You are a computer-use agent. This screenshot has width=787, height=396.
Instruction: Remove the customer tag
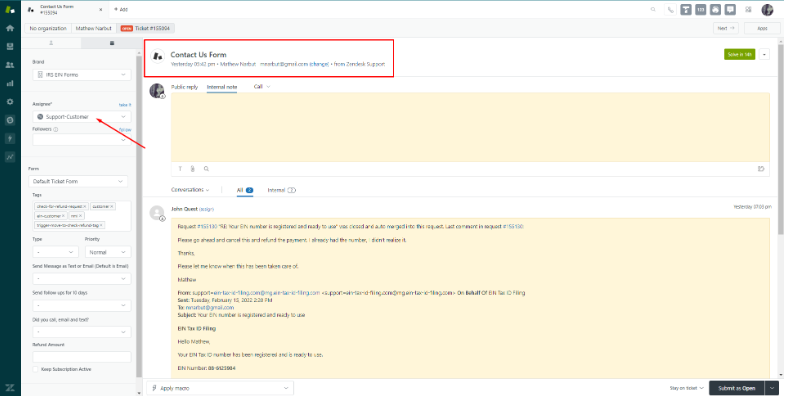click(112, 206)
